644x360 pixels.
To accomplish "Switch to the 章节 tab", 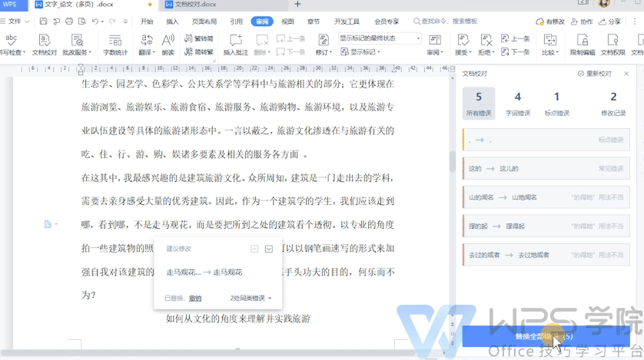I will tap(314, 21).
